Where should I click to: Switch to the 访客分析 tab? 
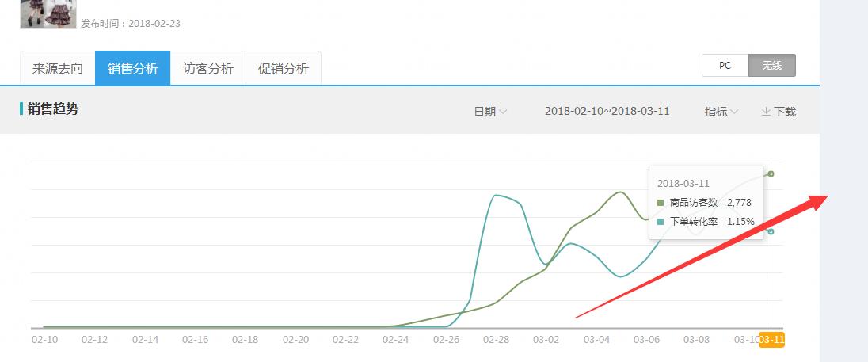click(x=208, y=68)
